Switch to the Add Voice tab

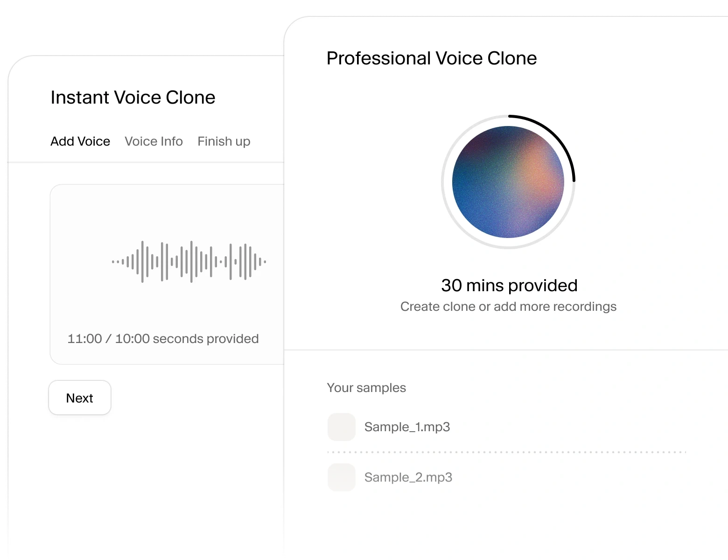80,141
